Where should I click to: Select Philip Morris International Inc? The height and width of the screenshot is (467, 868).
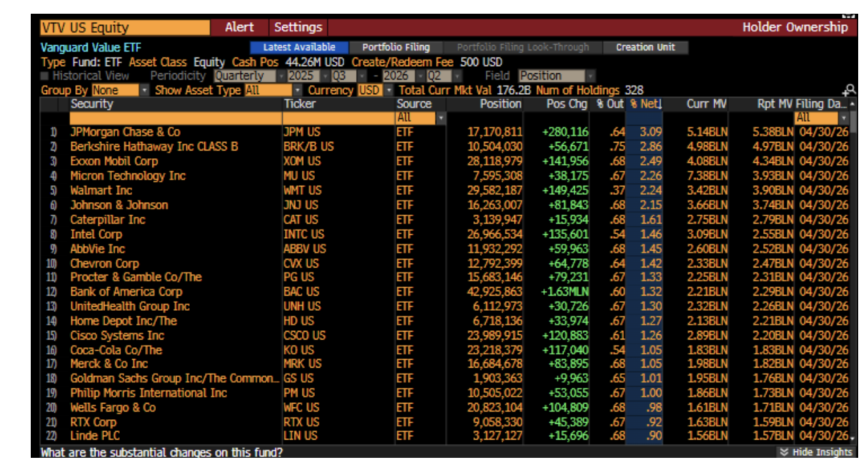click(149, 392)
